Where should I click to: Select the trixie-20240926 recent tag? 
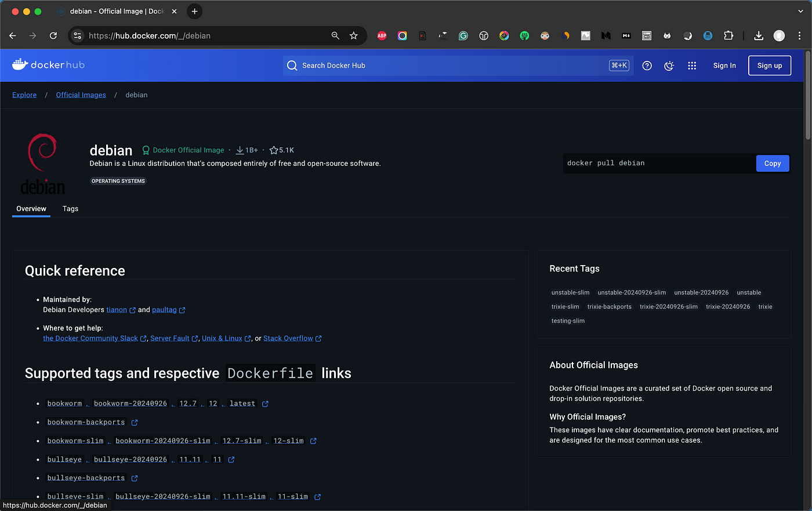click(728, 307)
